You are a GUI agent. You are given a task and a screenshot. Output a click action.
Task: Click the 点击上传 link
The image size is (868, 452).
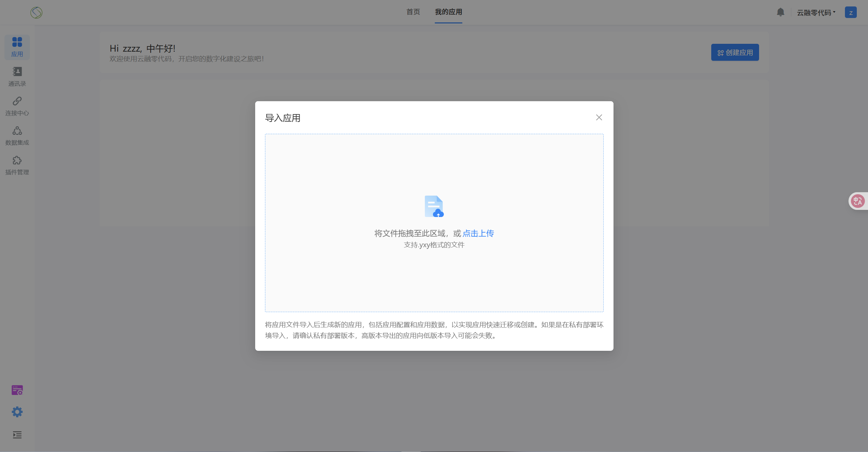point(478,233)
